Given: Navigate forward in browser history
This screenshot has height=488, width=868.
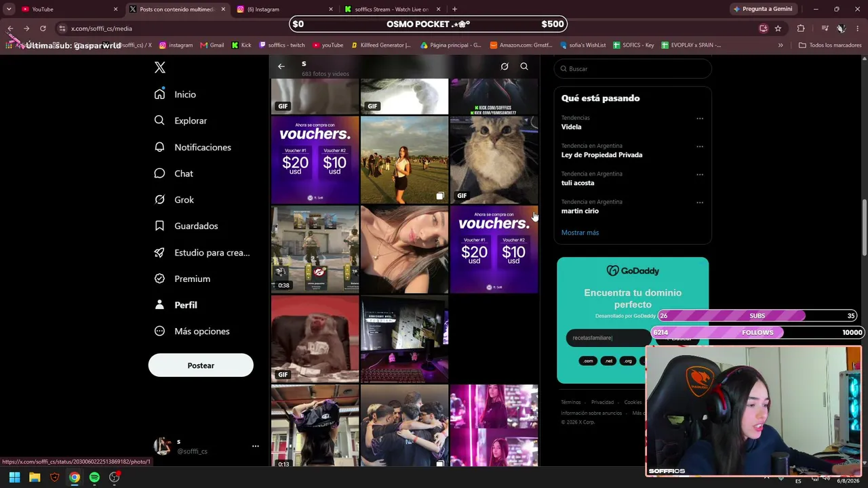Looking at the screenshot, I should tap(26, 28).
